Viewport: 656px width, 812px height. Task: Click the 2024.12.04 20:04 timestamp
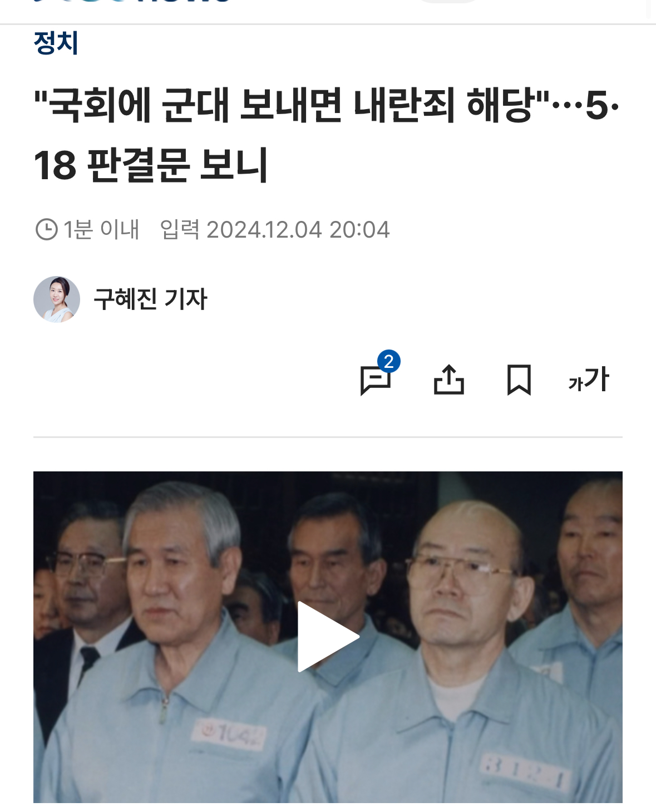tap(298, 229)
